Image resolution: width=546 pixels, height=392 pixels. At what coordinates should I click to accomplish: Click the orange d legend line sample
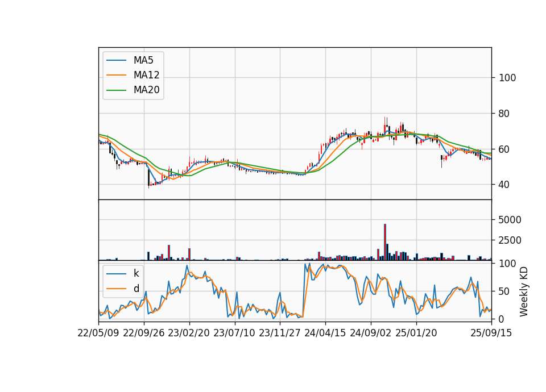click(x=116, y=289)
